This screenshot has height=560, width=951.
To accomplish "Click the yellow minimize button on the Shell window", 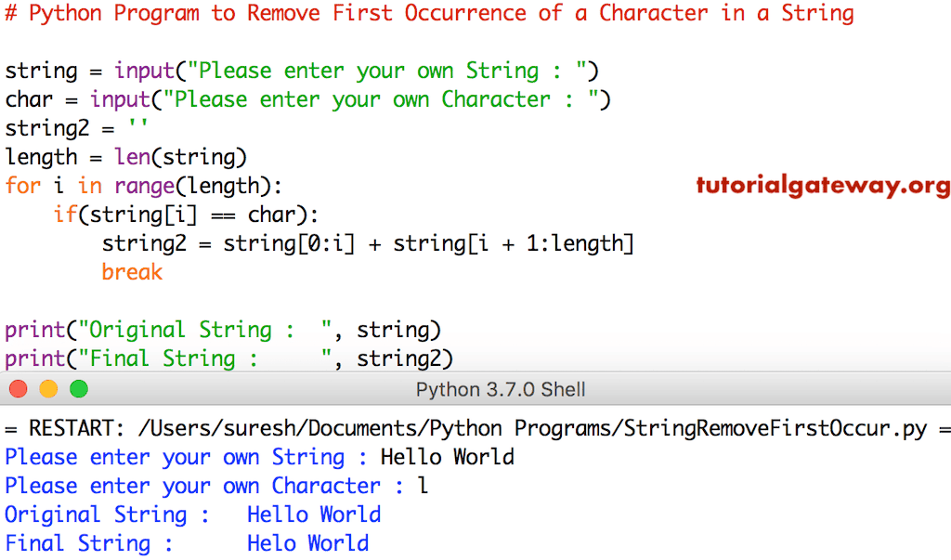I will pyautogui.click(x=48, y=389).
